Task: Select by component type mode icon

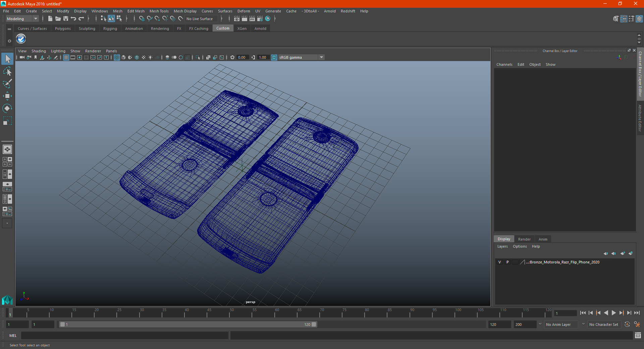Action: pyautogui.click(x=119, y=19)
